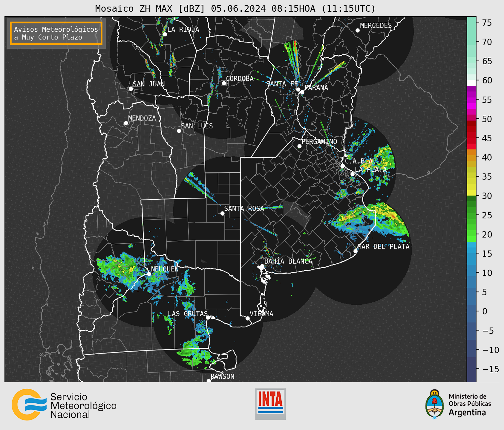This screenshot has height=430, width=504.
Task: Click the Neuquén location marker
Action: pyautogui.click(x=149, y=274)
